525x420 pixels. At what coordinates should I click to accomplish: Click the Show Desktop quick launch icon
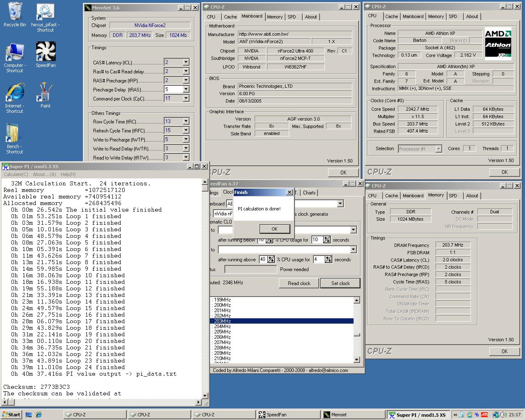29,415
